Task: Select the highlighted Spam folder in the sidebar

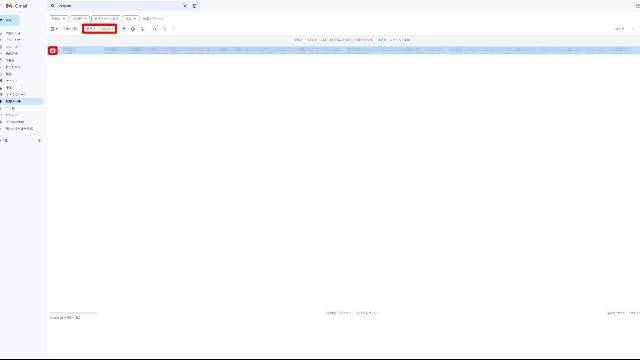Action: 21,101
